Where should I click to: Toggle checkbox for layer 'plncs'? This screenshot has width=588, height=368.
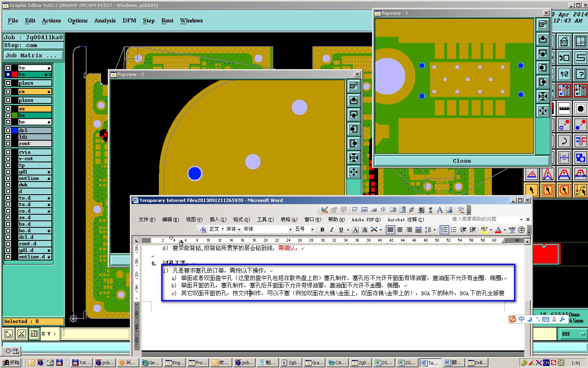coord(8,83)
